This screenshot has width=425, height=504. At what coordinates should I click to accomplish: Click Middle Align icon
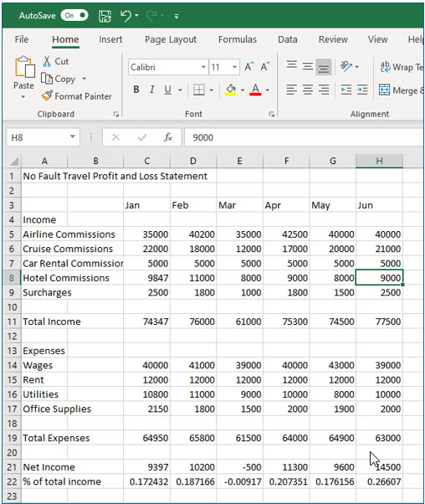307,66
